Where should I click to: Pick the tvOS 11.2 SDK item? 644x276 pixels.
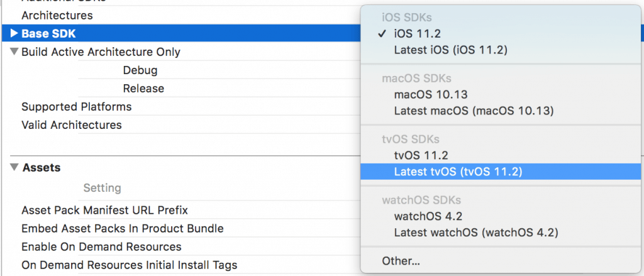[421, 155]
